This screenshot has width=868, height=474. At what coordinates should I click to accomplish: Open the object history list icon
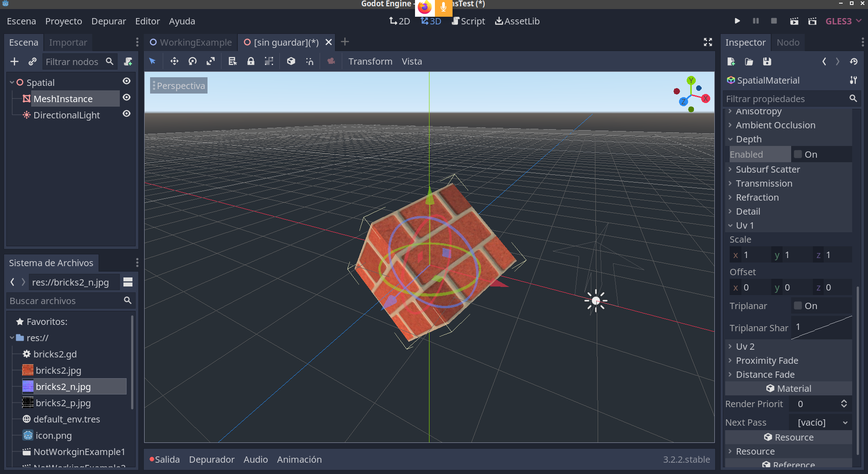tap(854, 61)
